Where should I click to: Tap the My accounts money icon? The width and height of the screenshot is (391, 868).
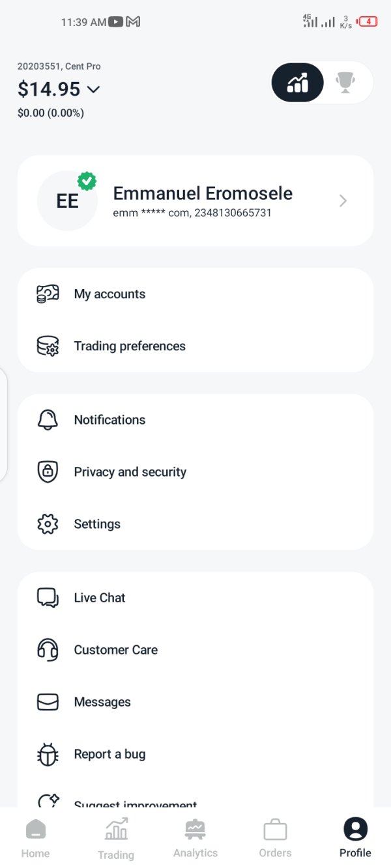[x=48, y=294]
